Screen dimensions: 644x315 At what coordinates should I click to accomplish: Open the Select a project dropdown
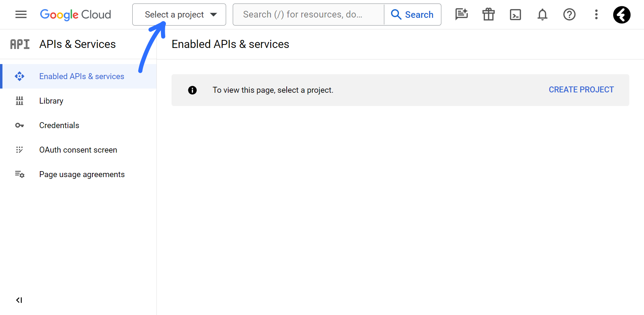[179, 14]
